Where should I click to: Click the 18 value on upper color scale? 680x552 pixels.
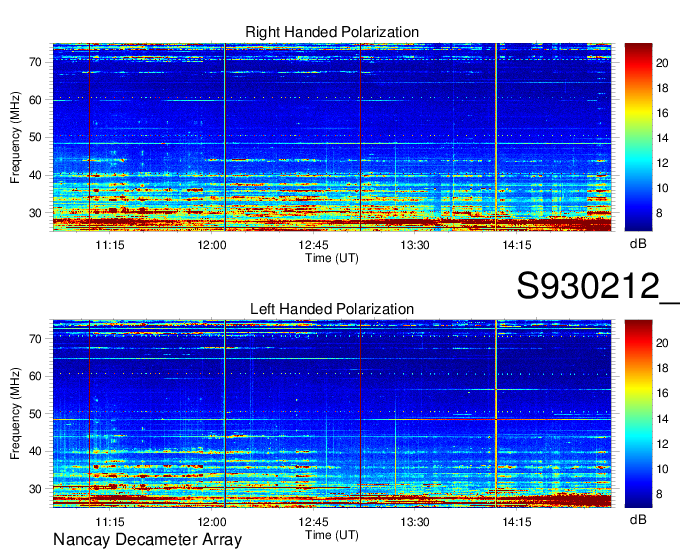click(x=662, y=88)
